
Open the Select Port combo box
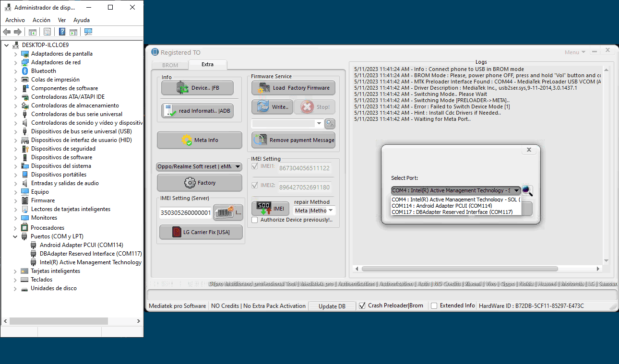(456, 190)
